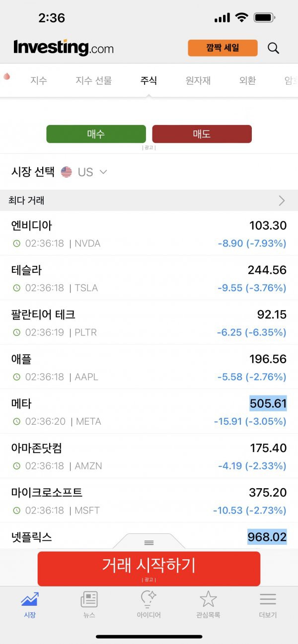Select the 외환 tab
This screenshot has height=644, width=298.
(247, 80)
